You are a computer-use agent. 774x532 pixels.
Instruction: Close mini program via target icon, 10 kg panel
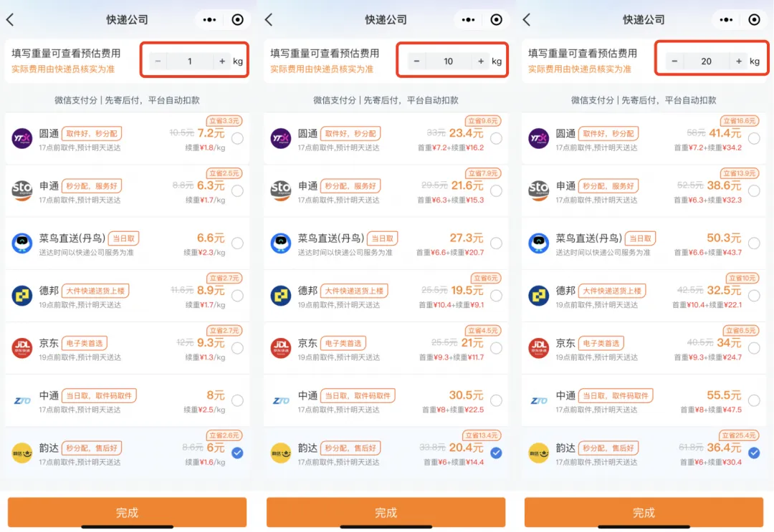point(496,20)
